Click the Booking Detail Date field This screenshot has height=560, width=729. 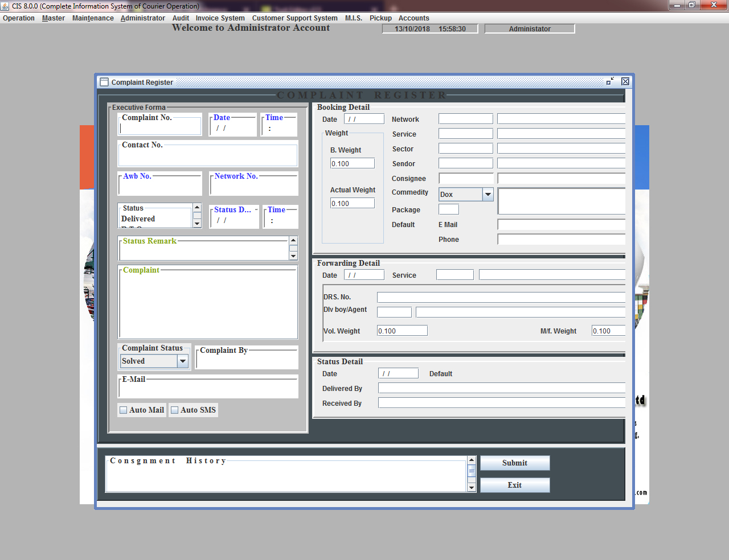pyautogui.click(x=364, y=119)
